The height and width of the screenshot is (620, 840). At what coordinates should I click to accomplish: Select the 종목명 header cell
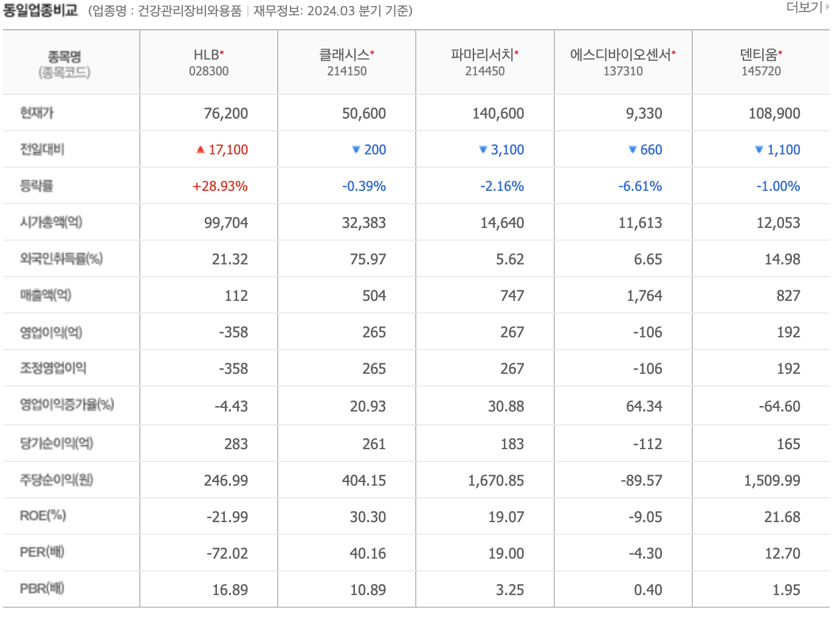tap(71, 63)
